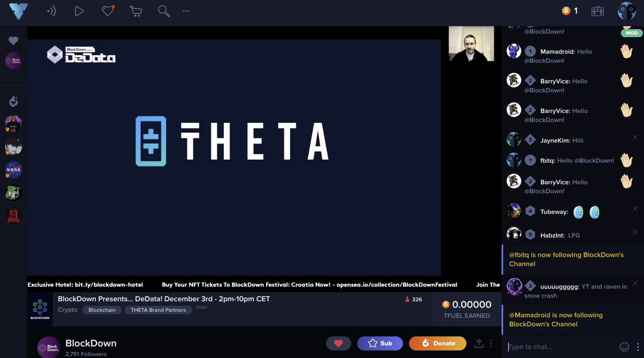Click the share upload icon
This screenshot has width=644, height=358.
(x=479, y=344)
